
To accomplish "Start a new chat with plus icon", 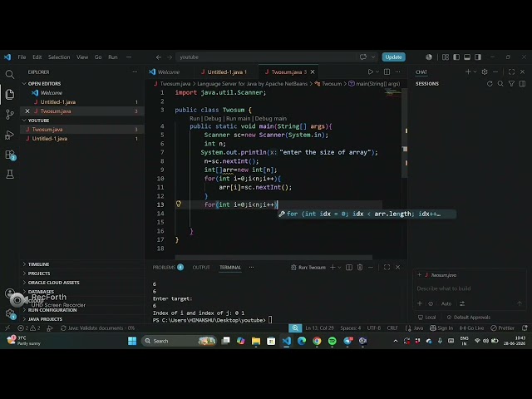I will (468, 72).
